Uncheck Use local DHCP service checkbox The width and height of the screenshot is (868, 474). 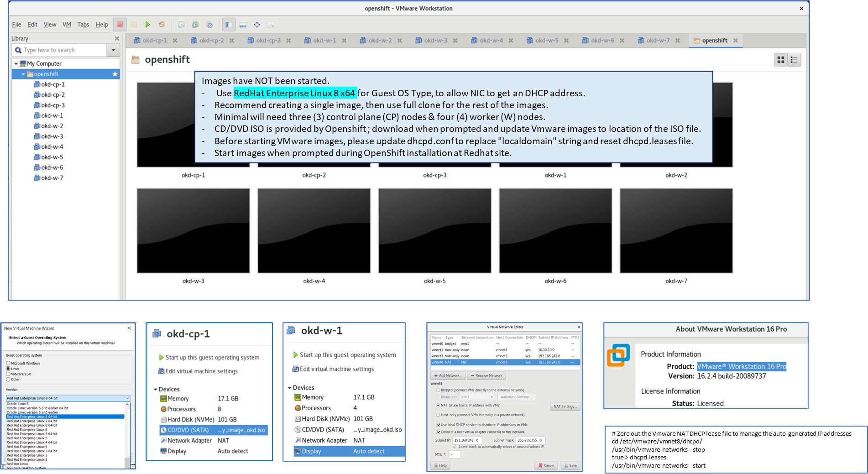[x=438, y=425]
